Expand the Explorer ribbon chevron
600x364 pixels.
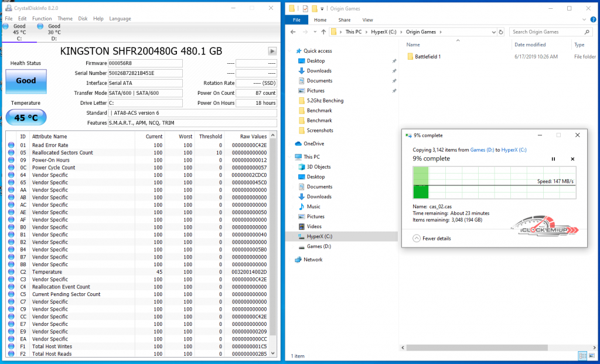(x=584, y=20)
